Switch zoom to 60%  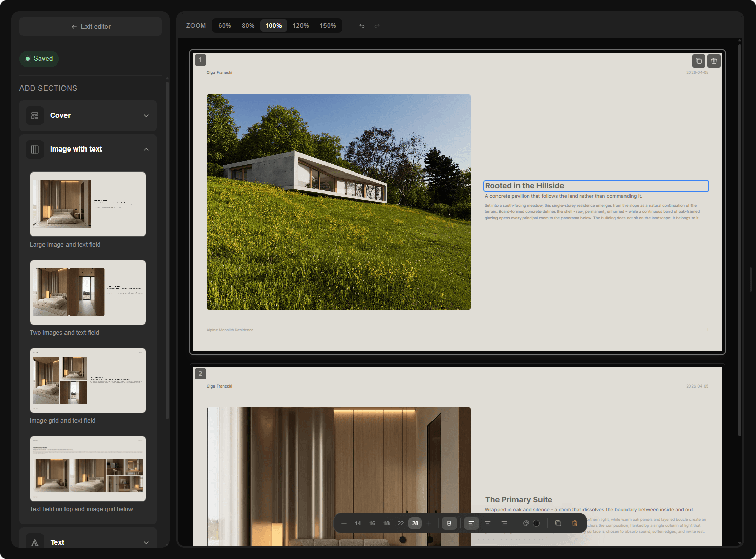224,26
